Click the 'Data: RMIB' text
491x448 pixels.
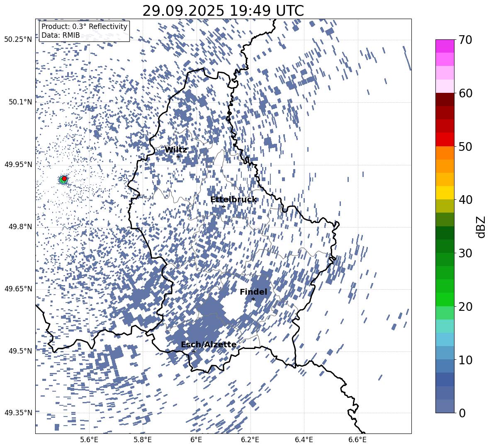(61, 35)
